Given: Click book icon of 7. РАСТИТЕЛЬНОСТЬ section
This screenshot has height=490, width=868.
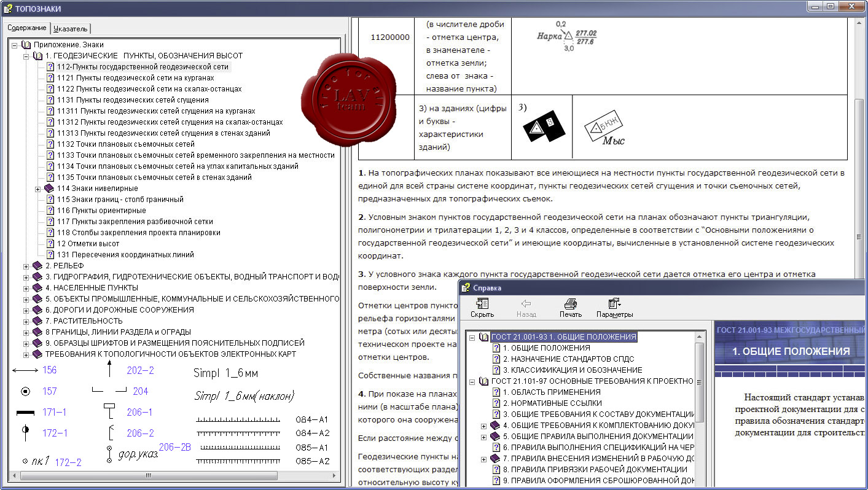Looking at the screenshot, I should (x=37, y=321).
